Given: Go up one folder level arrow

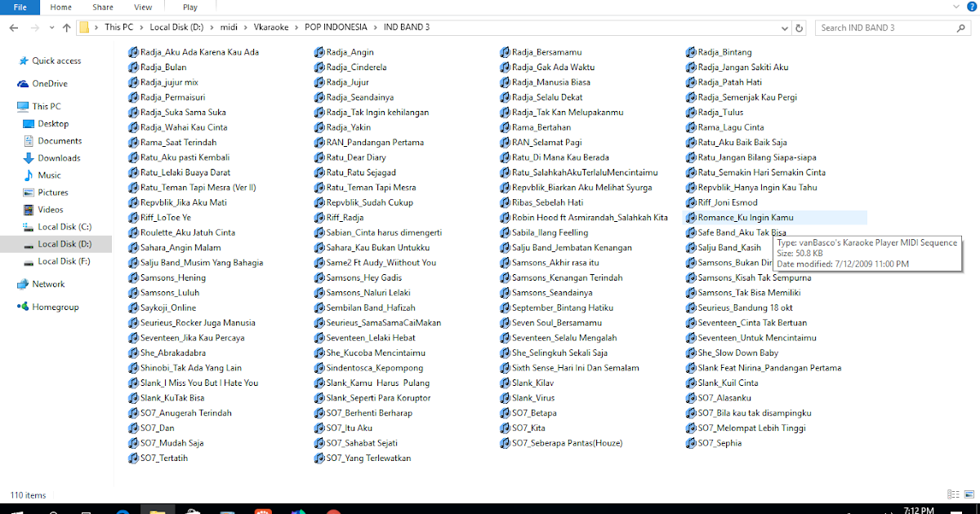Looking at the screenshot, I should click(x=66, y=28).
